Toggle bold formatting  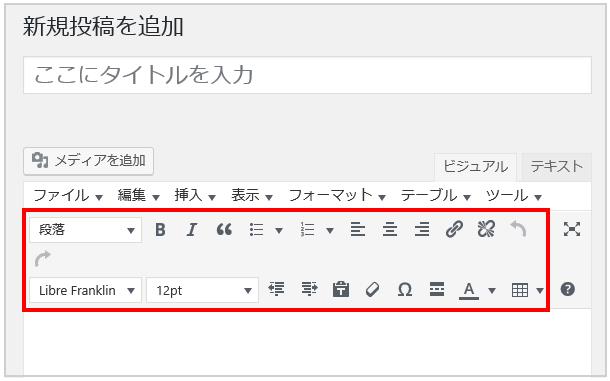coord(160,230)
